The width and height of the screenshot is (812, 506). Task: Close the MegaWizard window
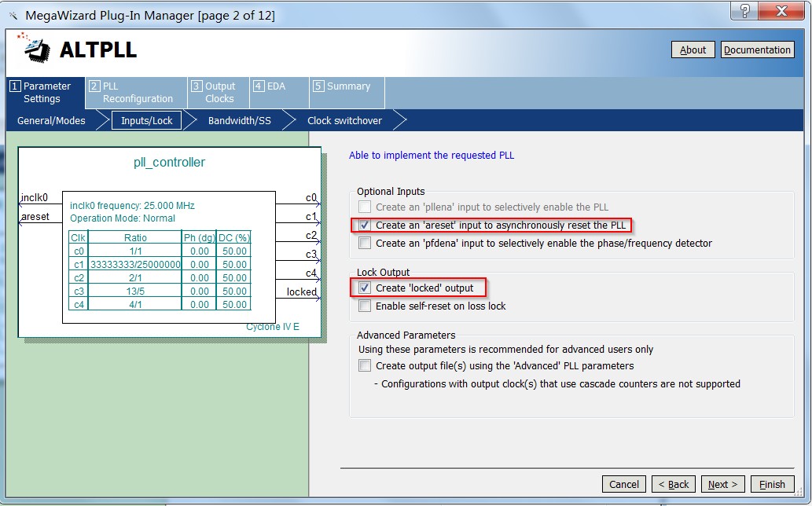click(x=781, y=11)
